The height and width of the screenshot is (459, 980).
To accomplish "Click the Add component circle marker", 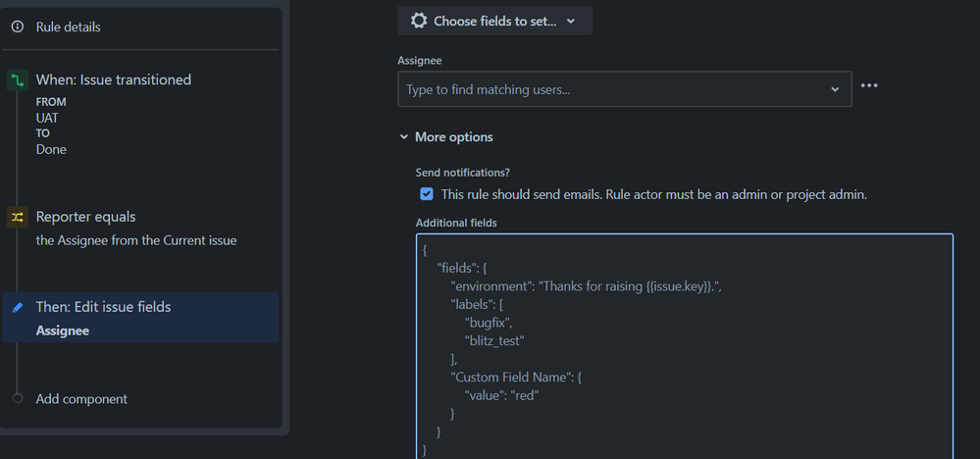I will coord(18,398).
